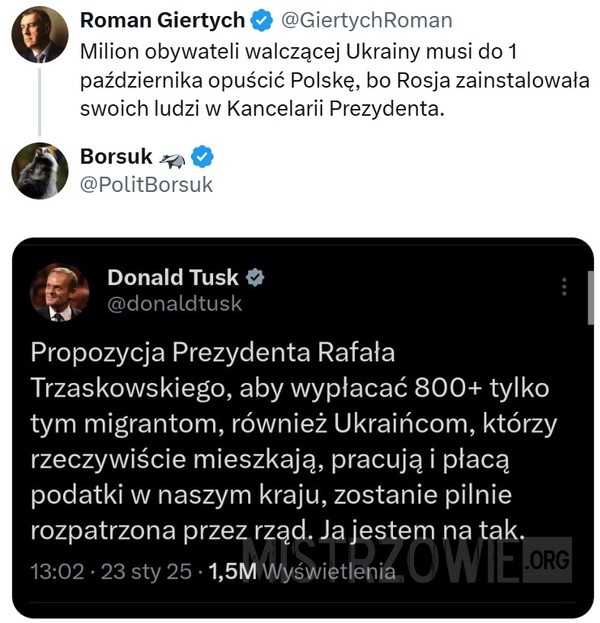Click the 1,5M Wyświetlenia view count
The width and height of the screenshot is (600, 623).
coord(302,572)
